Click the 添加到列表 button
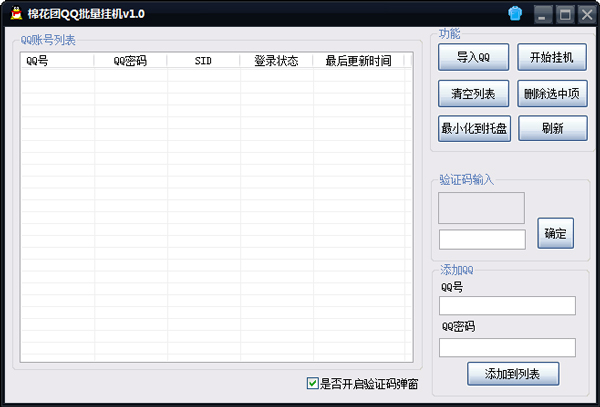Viewport: 600px width, 407px height. click(x=512, y=373)
